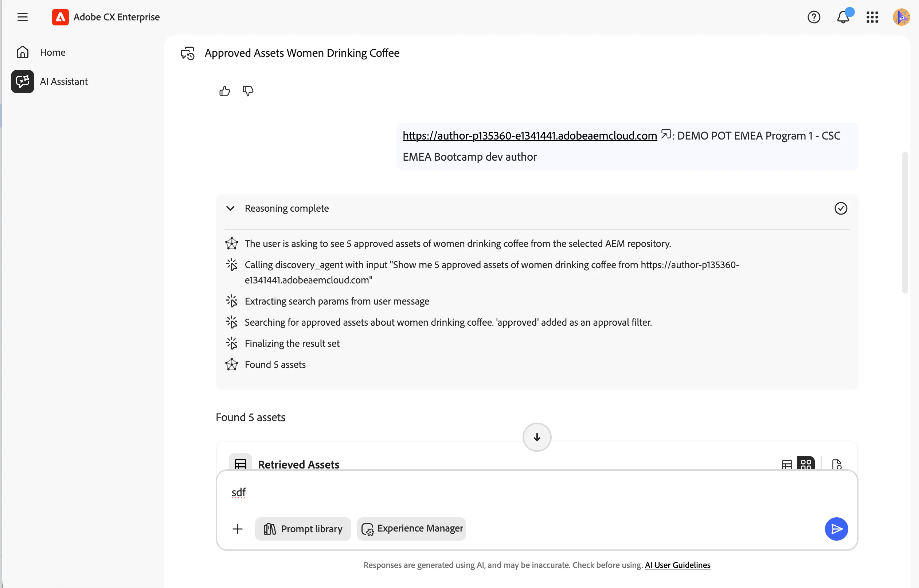Click the reasoning complete checkmark icon
The image size is (919, 588).
tap(840, 208)
